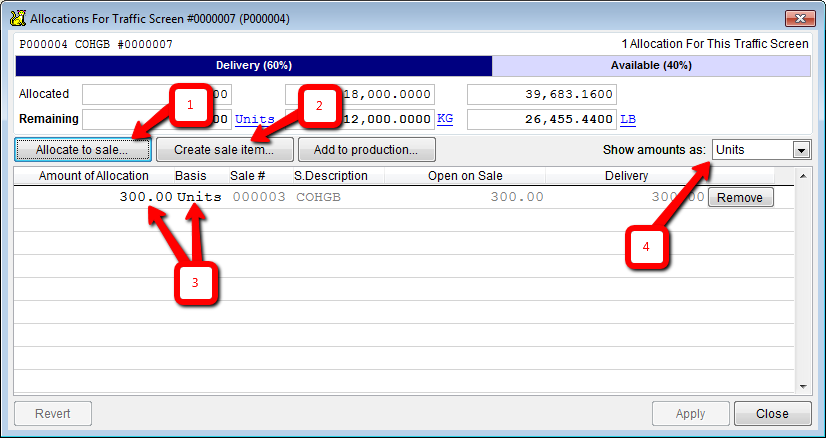The image size is (826, 438).
Task: Click the Amount of Allocation column header
Action: pyautogui.click(x=94, y=176)
